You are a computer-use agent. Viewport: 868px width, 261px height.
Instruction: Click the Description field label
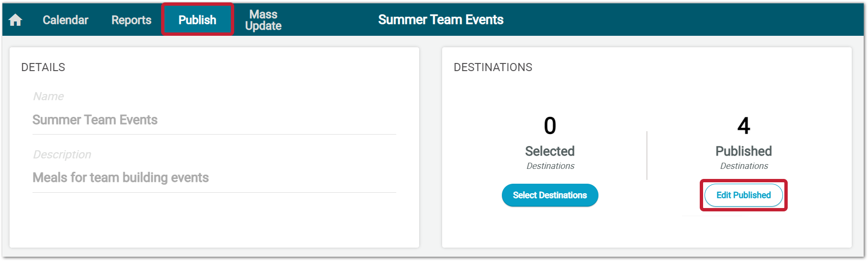pyautogui.click(x=62, y=155)
